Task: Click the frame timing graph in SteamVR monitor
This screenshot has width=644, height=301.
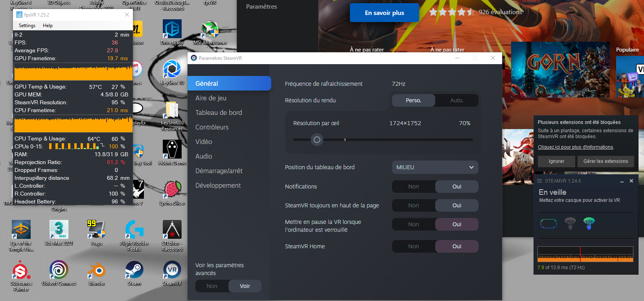Action: tap(585, 254)
